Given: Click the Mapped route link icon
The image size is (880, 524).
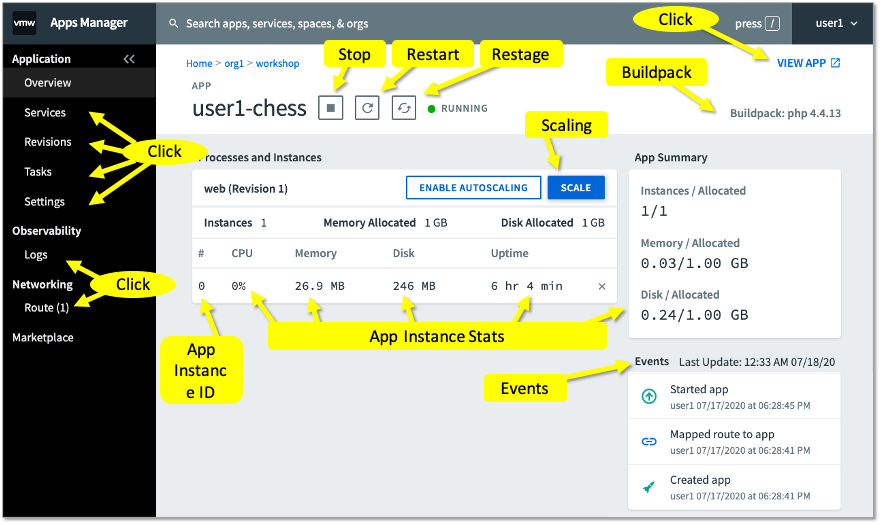Looking at the screenshot, I should pyautogui.click(x=649, y=442).
